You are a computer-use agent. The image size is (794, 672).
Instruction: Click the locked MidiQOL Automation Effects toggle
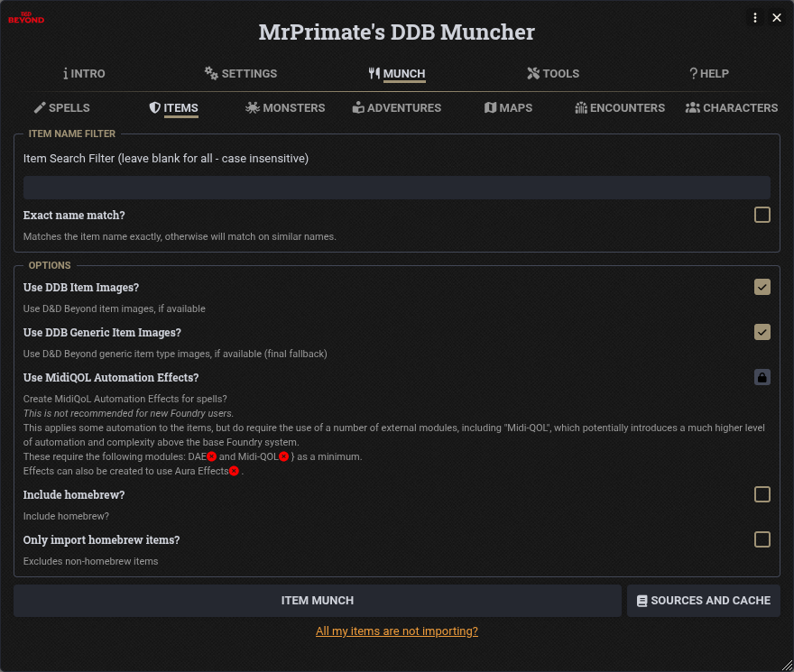point(762,377)
